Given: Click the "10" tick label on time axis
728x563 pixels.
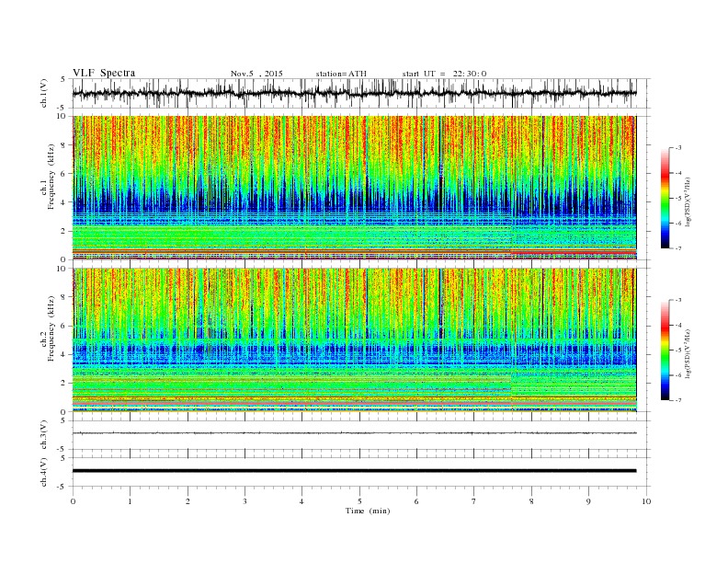Looking at the screenshot, I should 646,501.
